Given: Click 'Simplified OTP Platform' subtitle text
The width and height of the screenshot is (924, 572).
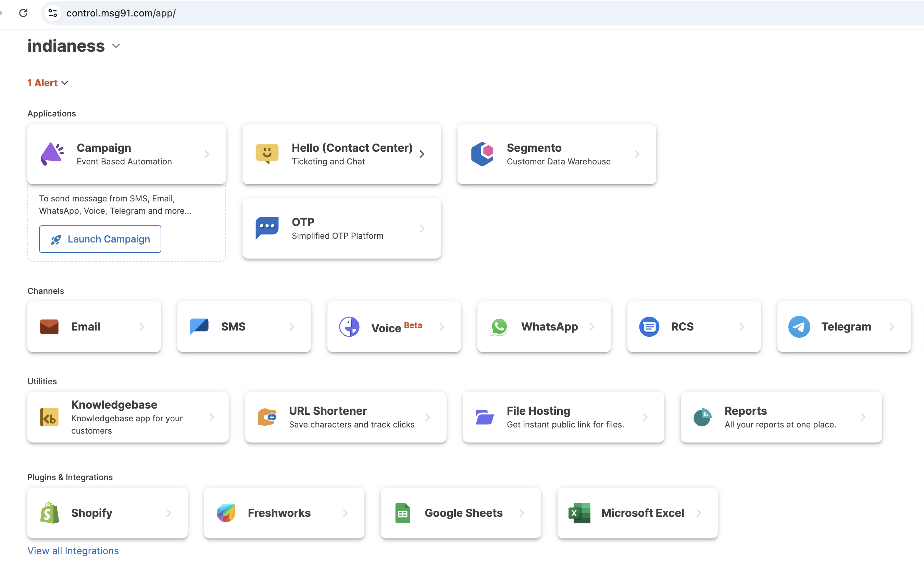Looking at the screenshot, I should tap(337, 236).
